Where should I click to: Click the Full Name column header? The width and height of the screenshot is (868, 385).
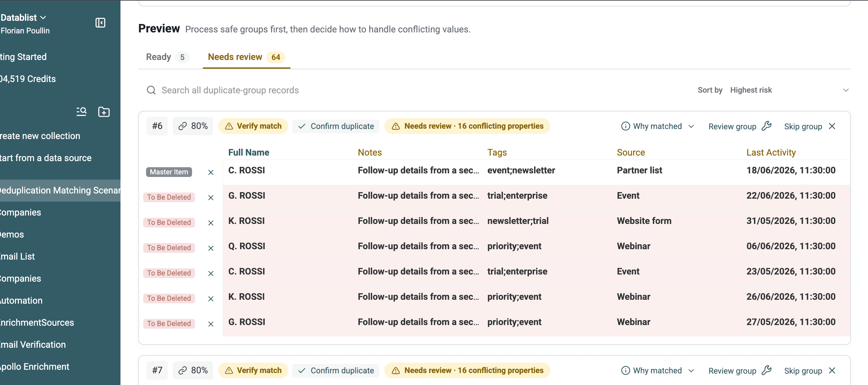[x=249, y=152]
